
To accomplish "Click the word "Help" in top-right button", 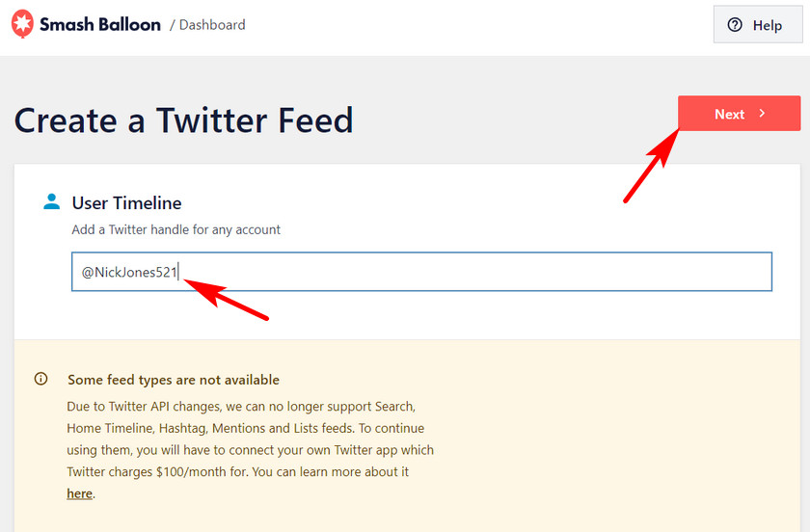I will [768, 25].
